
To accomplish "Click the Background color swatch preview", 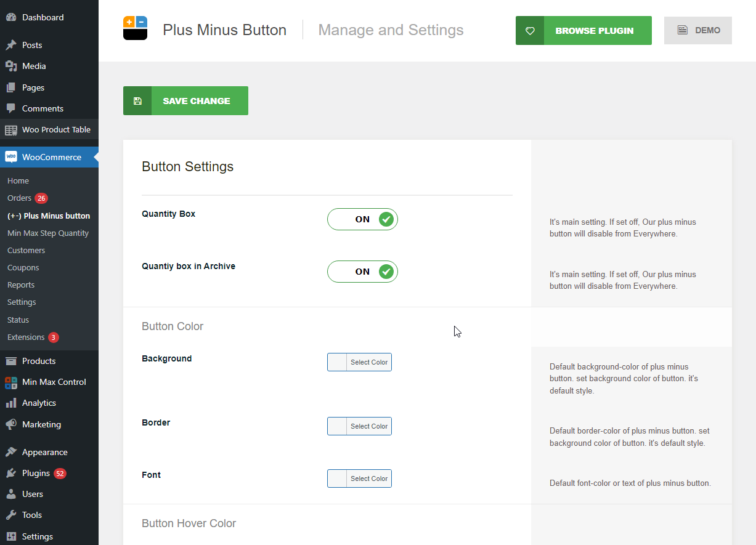I will click(337, 362).
